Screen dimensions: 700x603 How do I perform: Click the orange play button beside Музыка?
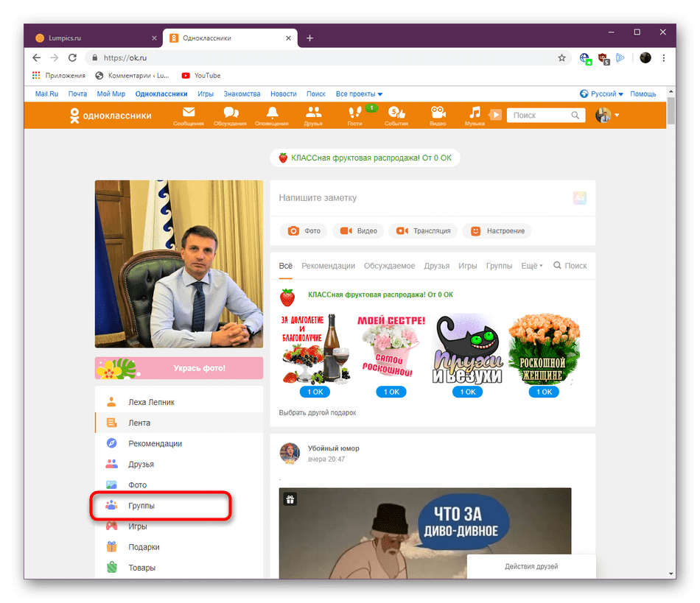(495, 115)
